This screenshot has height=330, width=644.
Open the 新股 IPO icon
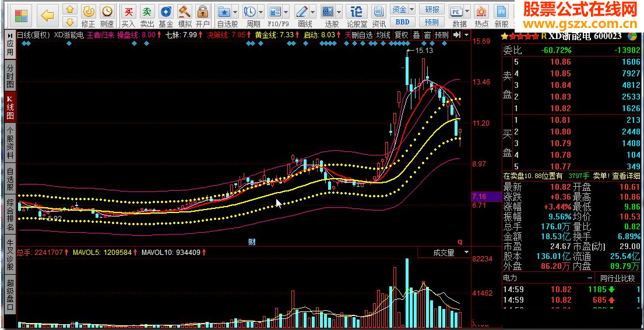click(x=501, y=12)
